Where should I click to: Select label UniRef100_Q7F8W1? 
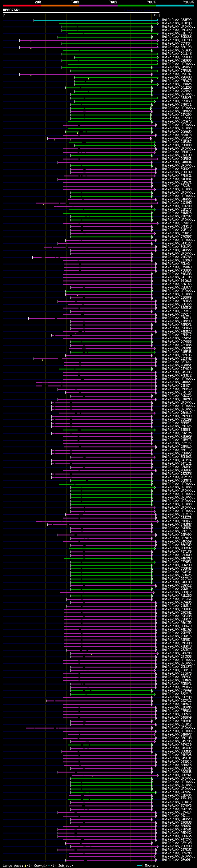177,71
